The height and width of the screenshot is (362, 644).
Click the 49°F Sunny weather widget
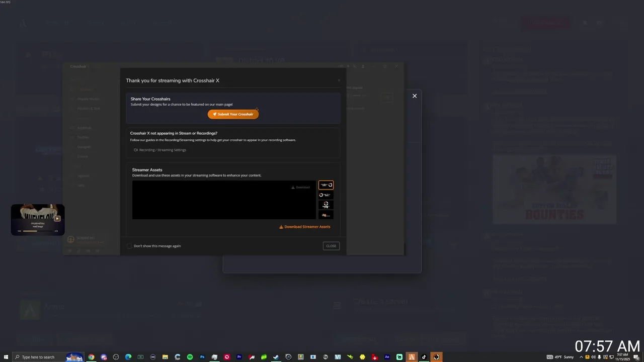(560, 357)
